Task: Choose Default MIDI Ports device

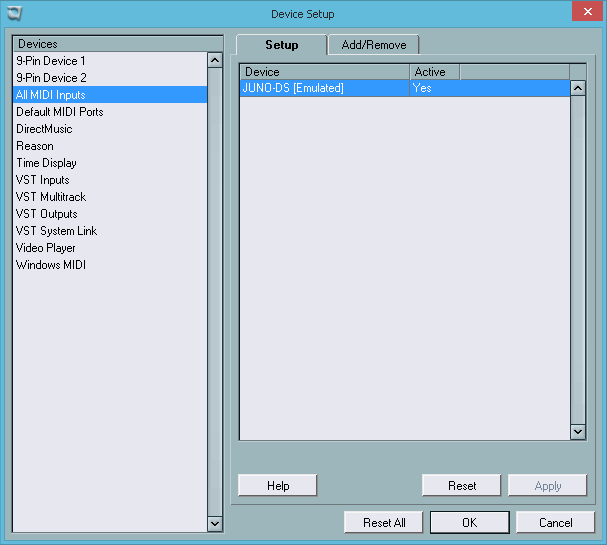Action: click(x=60, y=112)
